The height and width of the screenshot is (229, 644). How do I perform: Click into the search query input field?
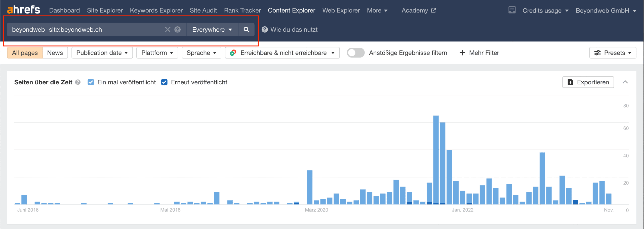pos(86,30)
